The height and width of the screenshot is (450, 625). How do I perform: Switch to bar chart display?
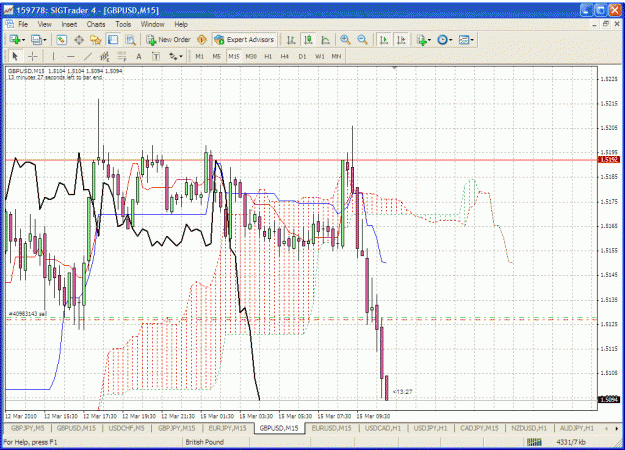coord(291,40)
